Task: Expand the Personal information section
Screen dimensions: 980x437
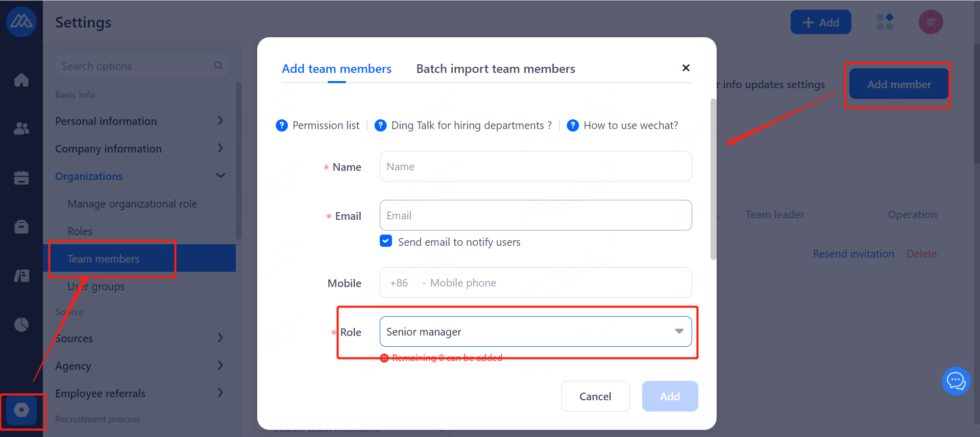Action: 220,121
